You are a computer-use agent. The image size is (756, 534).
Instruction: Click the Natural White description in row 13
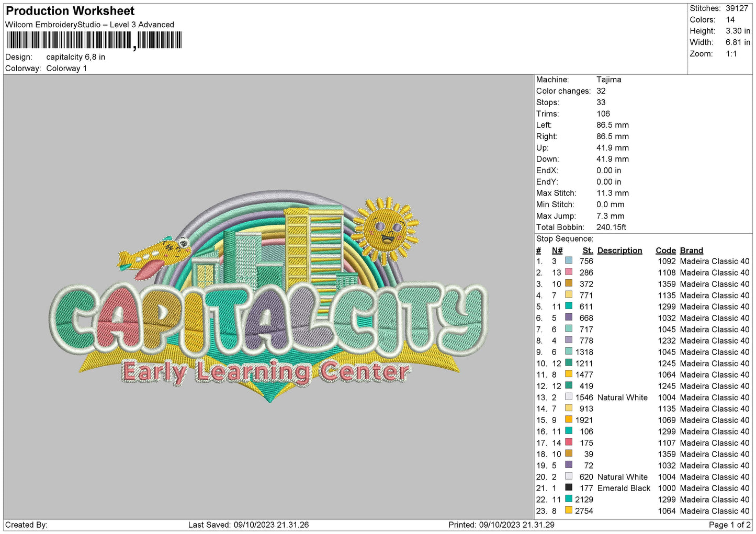[623, 397]
